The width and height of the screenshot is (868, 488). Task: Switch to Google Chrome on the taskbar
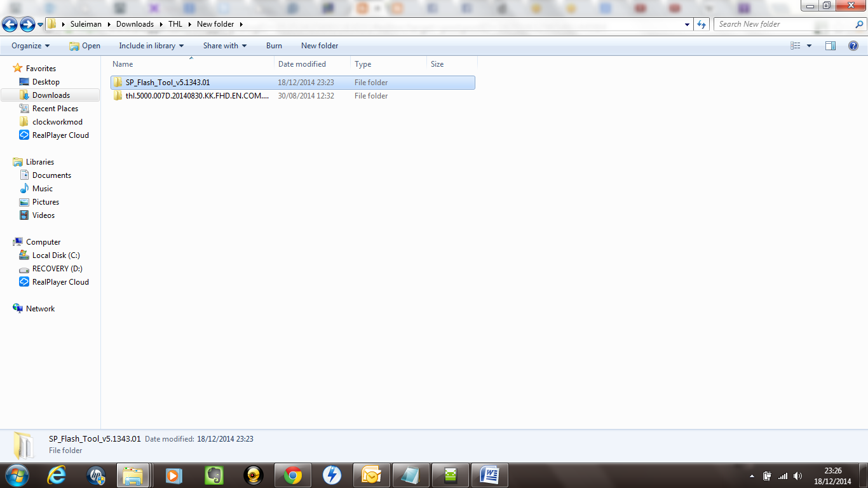293,475
